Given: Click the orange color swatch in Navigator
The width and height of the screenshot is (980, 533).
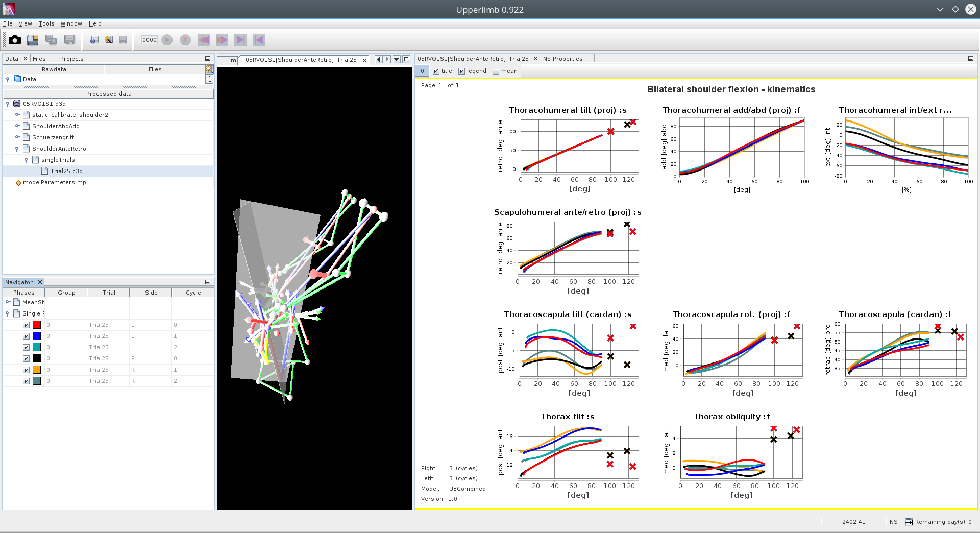Looking at the screenshot, I should click(x=37, y=370).
